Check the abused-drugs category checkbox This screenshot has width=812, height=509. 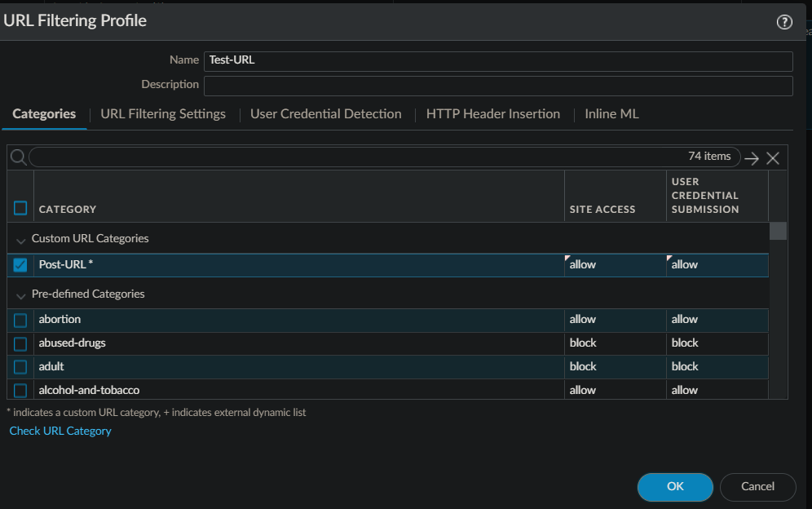pos(20,343)
